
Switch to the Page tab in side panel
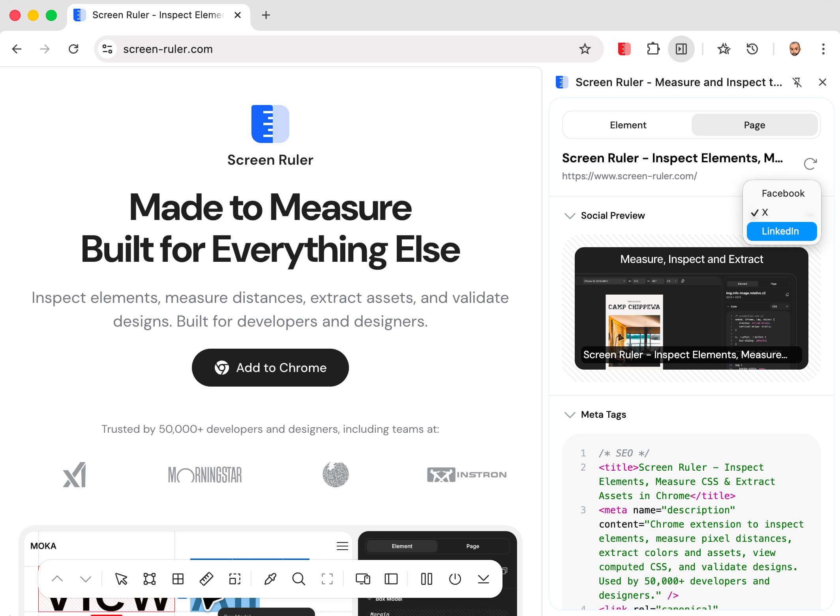[x=754, y=125]
